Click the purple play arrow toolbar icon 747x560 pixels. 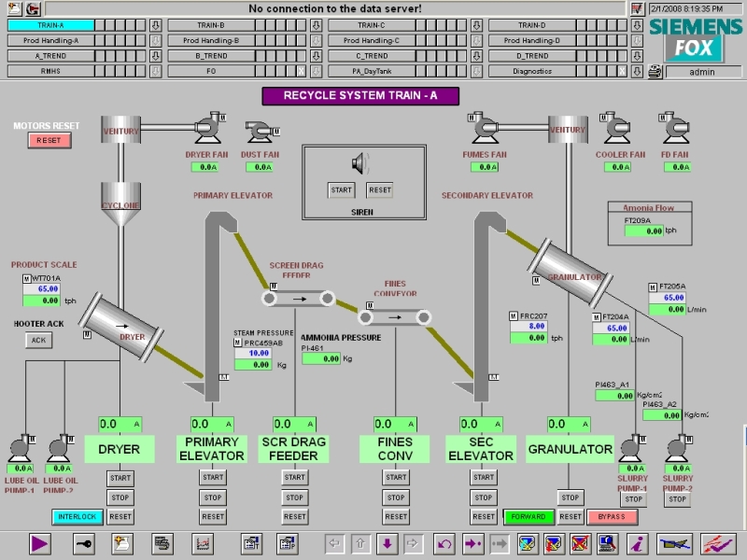[x=39, y=543]
